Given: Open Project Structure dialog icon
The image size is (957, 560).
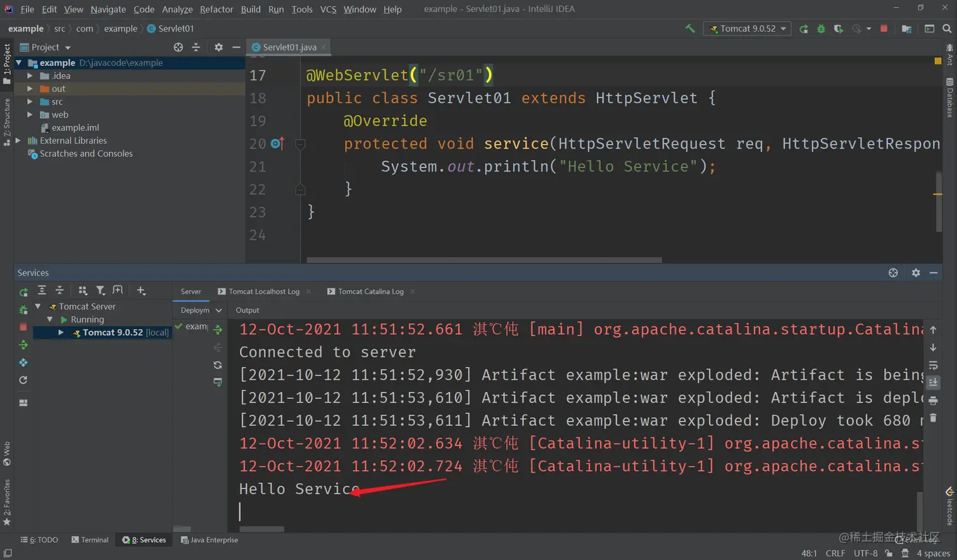Looking at the screenshot, I should coord(906,28).
